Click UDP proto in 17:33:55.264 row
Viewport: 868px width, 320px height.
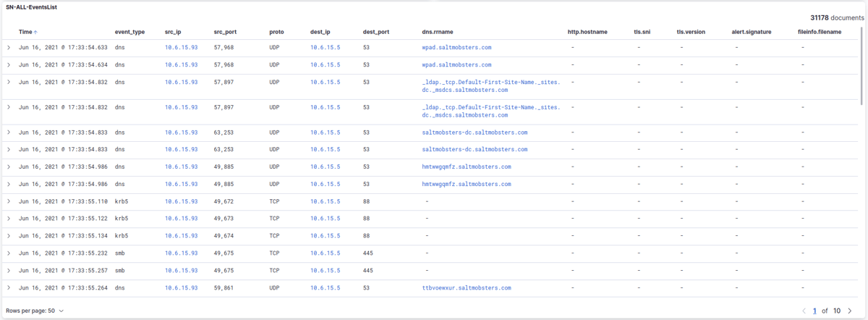tap(274, 287)
